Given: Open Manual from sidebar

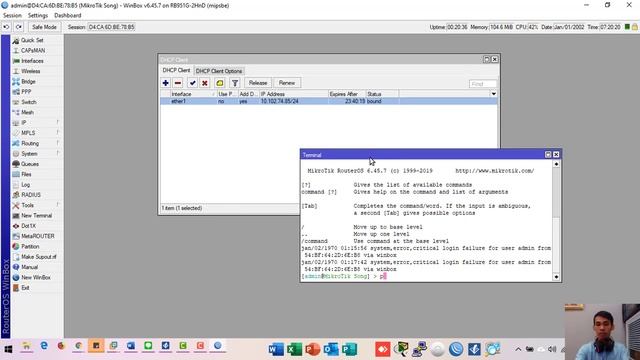Looking at the screenshot, I should pyautogui.click(x=29, y=267).
